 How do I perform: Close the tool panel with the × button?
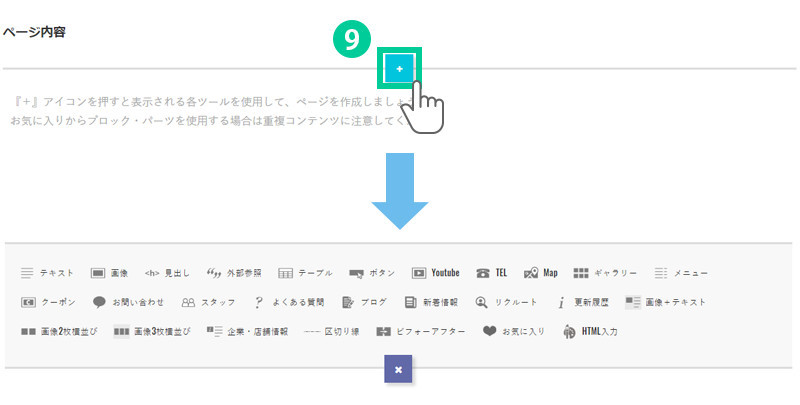coord(398,369)
